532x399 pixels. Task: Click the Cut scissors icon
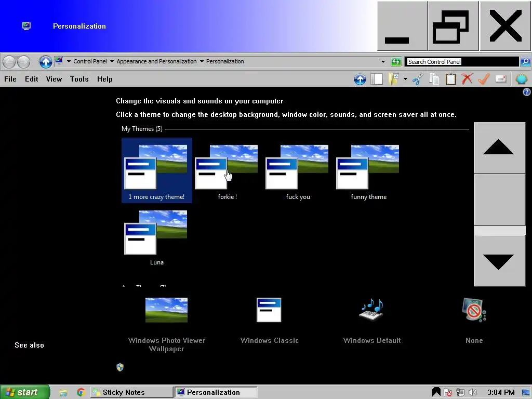click(x=418, y=79)
